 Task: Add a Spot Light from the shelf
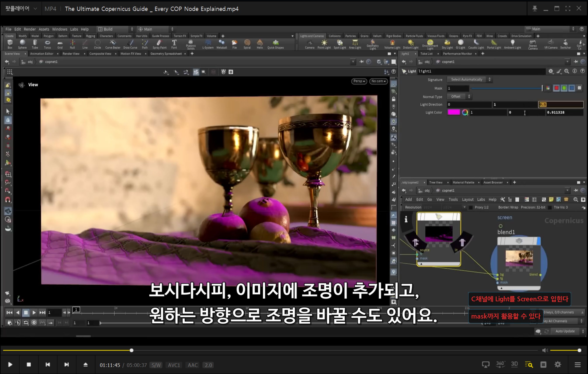pos(340,44)
